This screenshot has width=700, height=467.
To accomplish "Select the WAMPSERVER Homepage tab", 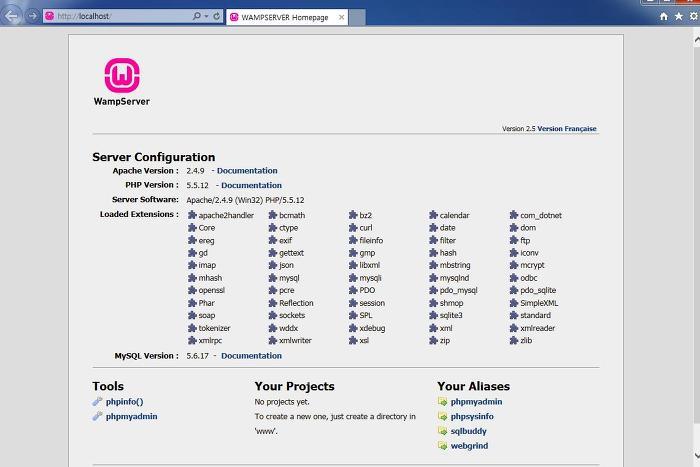I will (285, 17).
